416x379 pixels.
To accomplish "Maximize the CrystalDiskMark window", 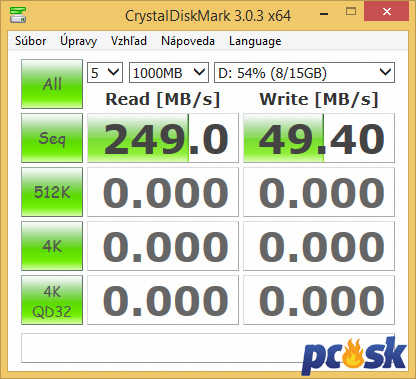I will click(351, 12).
